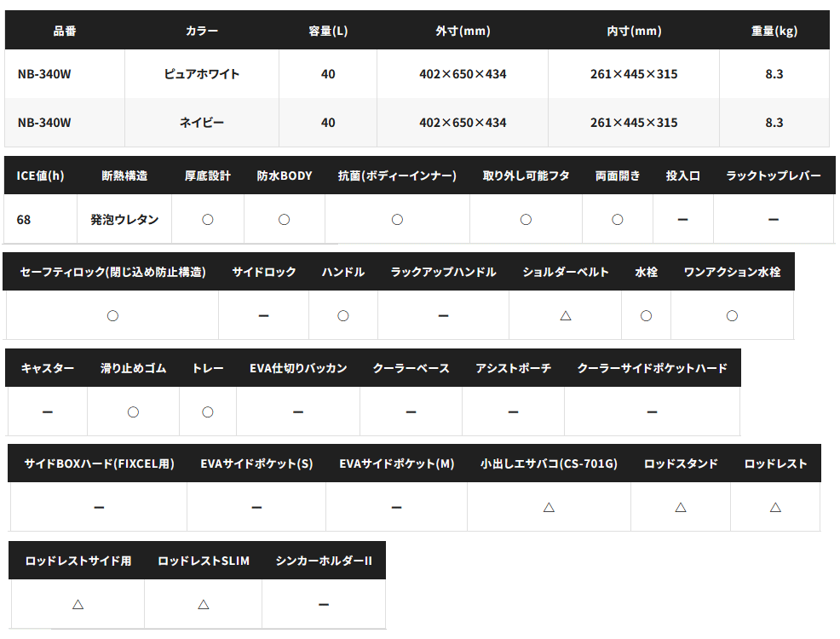This screenshot has width=840, height=639.
Task: Click the dash under EVAサイドポケット(M)
Action: coord(396,507)
